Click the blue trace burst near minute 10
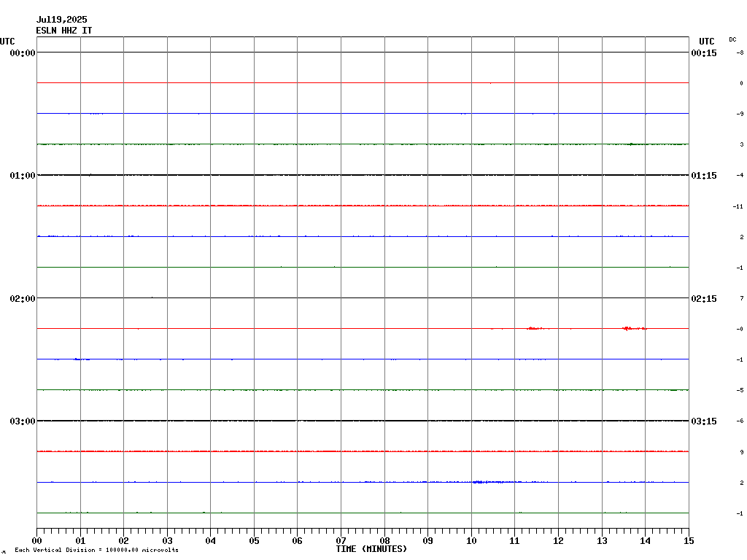Screen dimensions: 747x560 (x=488, y=483)
